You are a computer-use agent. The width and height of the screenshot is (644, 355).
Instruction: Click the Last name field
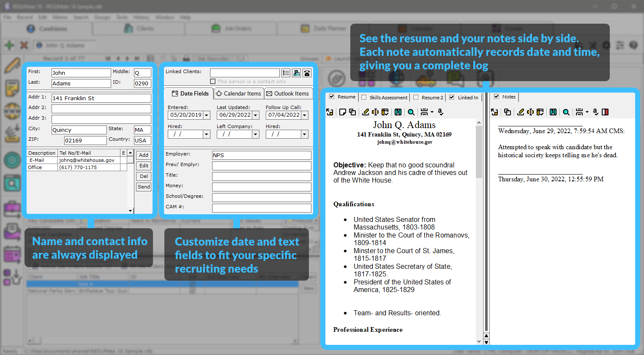click(81, 83)
